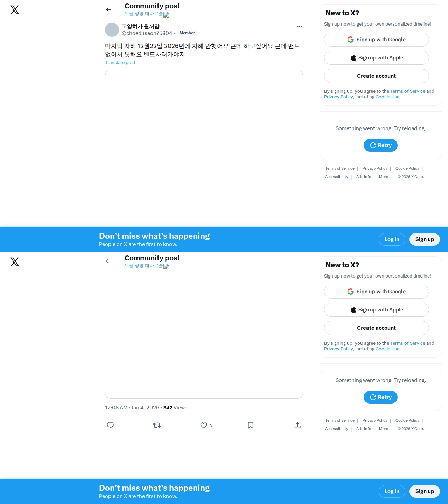
Task: Click the empty media card in the post
Action: point(204,148)
